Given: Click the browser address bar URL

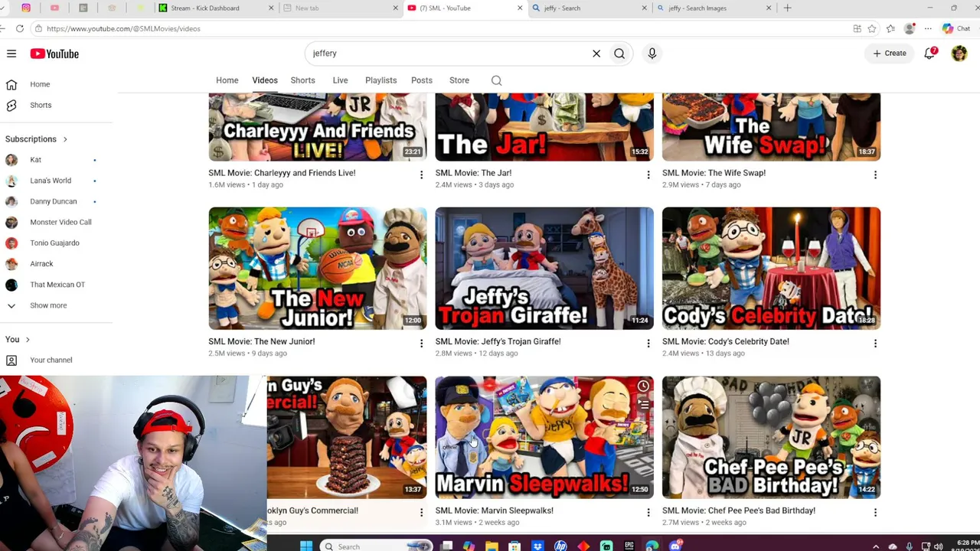Looking at the screenshot, I should [123, 28].
